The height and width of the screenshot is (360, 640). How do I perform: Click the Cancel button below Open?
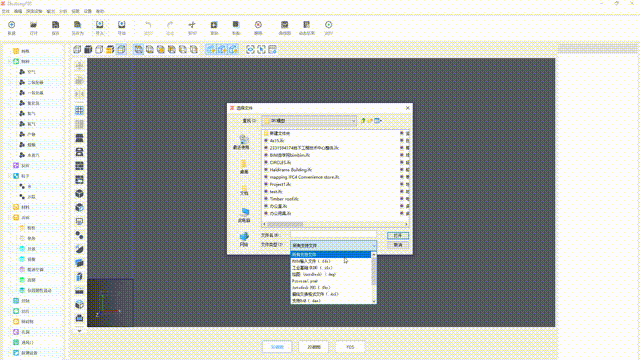coord(398,245)
